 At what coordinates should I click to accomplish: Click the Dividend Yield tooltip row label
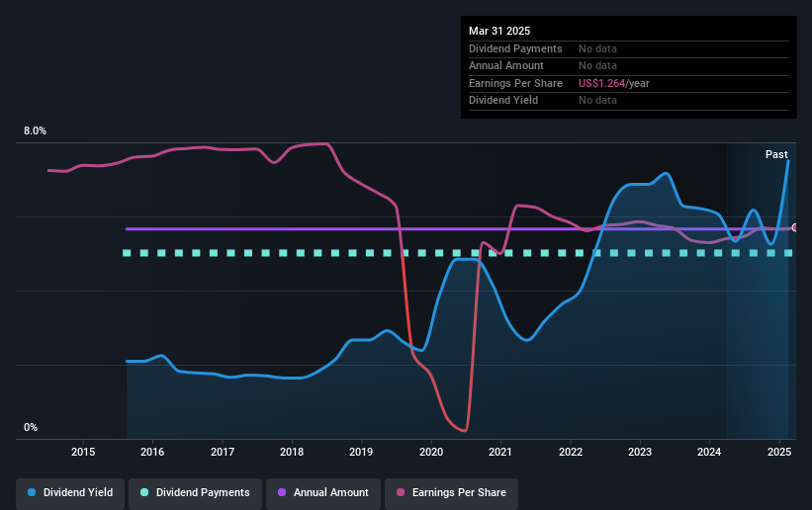[503, 101]
